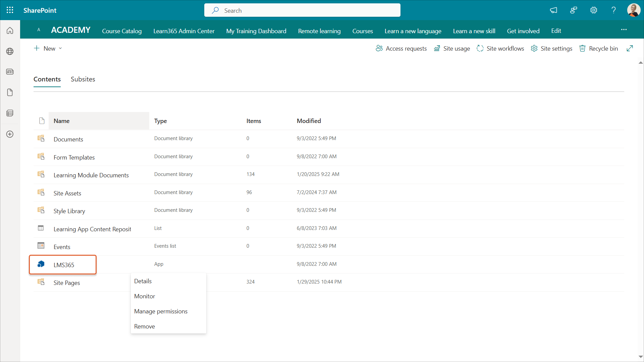The image size is (644, 362).
Task: Select Manage permissions in context menu
Action: (x=168, y=311)
